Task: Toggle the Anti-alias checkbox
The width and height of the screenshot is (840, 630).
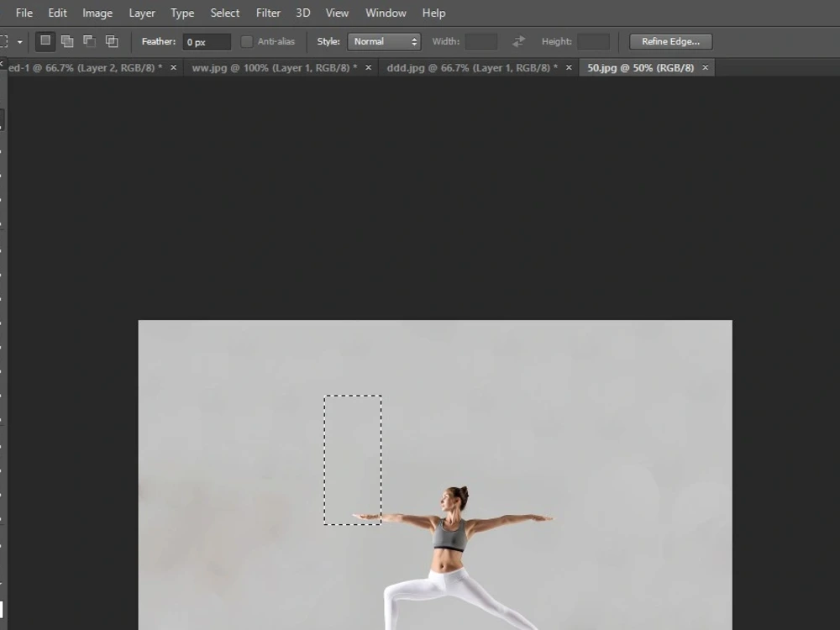Action: 246,42
